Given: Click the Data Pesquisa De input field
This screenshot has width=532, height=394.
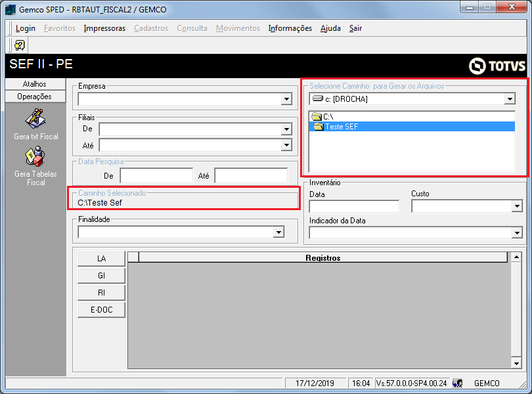Looking at the screenshot, I should click(x=156, y=176).
